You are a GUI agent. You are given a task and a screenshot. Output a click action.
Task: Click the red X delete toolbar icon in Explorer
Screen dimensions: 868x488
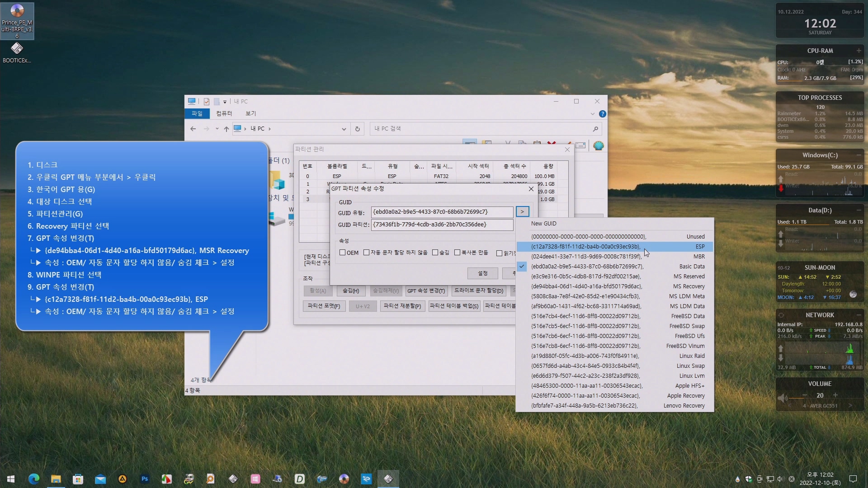[552, 144]
